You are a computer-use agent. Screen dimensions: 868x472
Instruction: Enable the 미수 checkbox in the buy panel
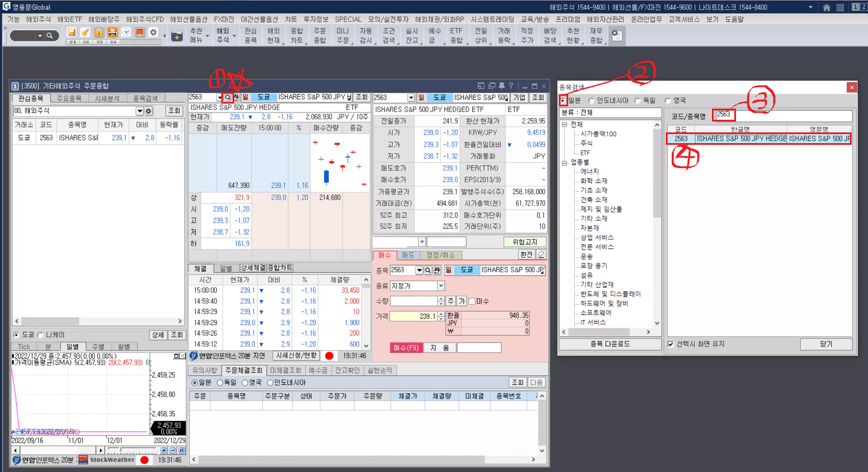472,301
